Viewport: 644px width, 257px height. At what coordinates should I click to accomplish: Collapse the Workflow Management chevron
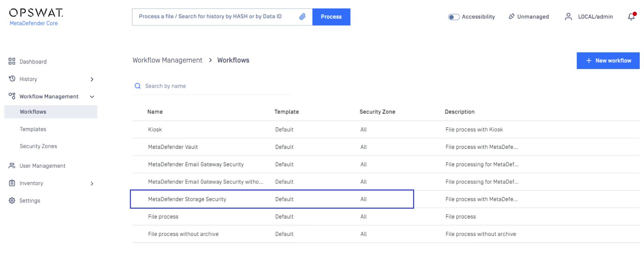point(92,97)
